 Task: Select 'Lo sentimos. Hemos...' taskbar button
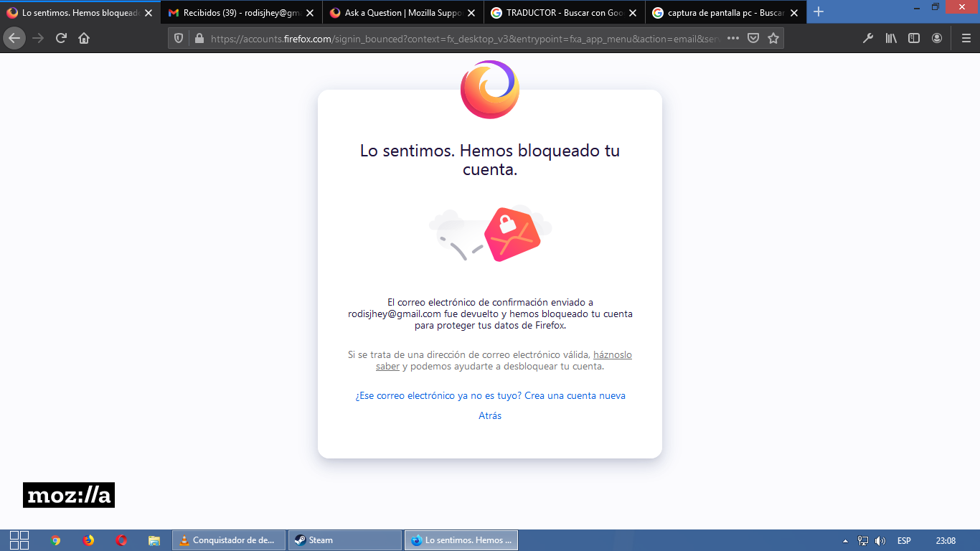click(x=461, y=540)
